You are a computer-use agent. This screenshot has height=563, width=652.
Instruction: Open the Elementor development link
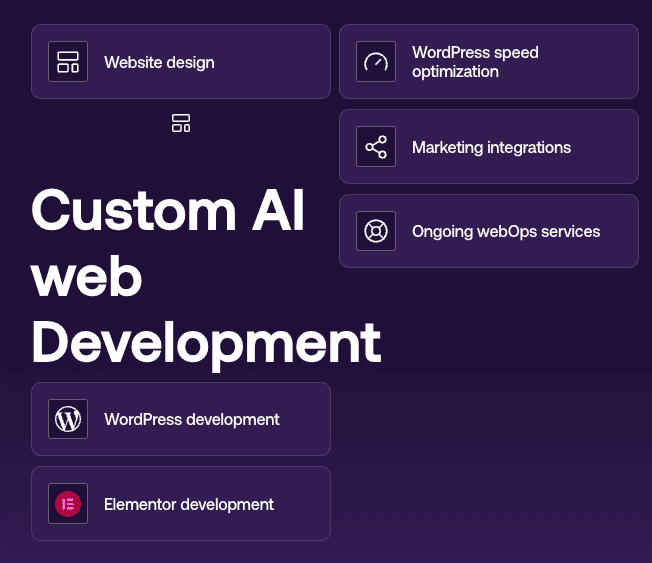(181, 504)
